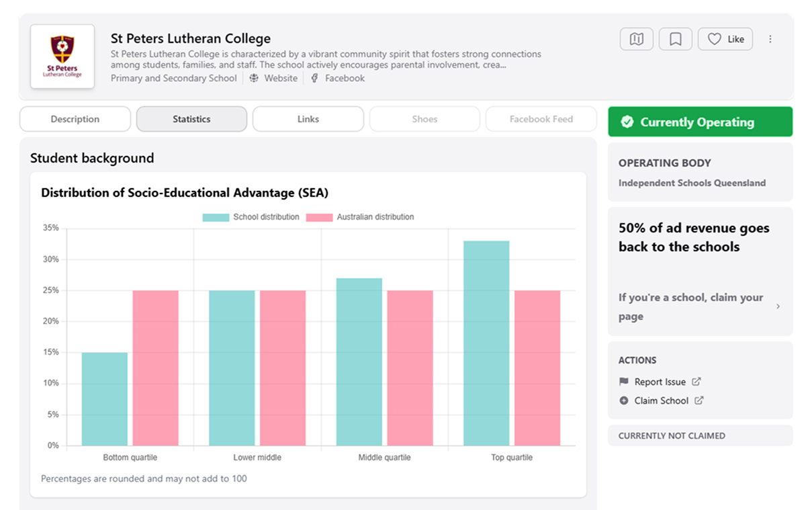The width and height of the screenshot is (812, 510).
Task: Click the chevron on the claim your page card
Action: [x=778, y=306]
